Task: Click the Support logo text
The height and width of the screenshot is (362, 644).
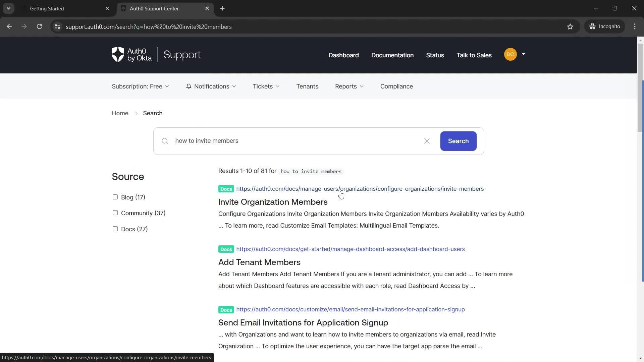Action: 182,55
